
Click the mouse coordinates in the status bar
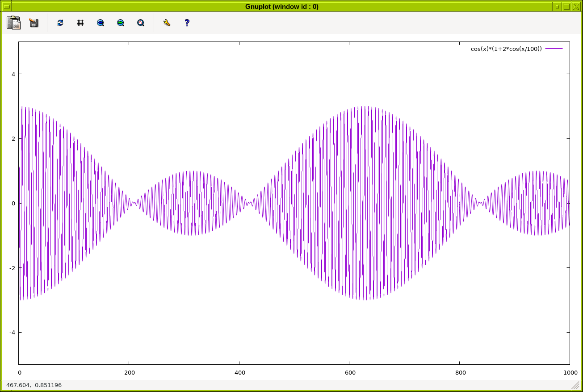coord(34,385)
